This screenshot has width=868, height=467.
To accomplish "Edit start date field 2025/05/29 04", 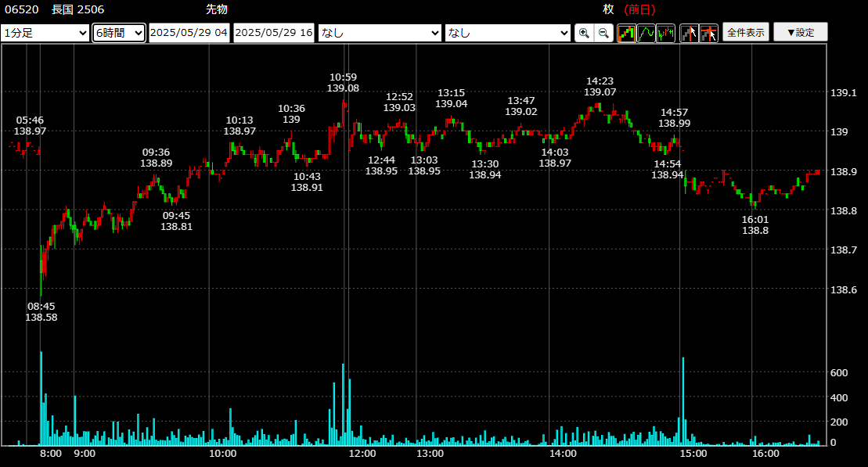I will pos(189,33).
